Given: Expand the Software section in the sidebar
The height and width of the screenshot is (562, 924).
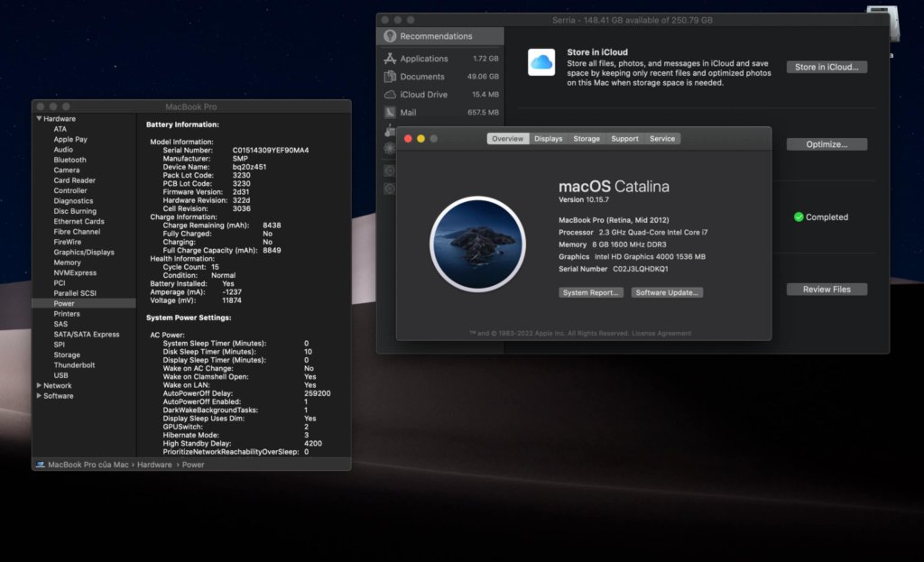Looking at the screenshot, I should coord(39,396).
